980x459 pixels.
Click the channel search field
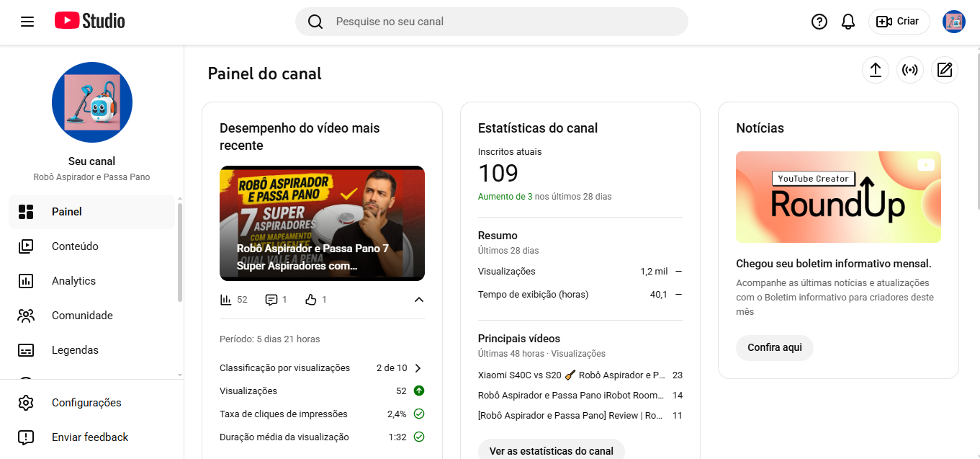[x=492, y=22]
